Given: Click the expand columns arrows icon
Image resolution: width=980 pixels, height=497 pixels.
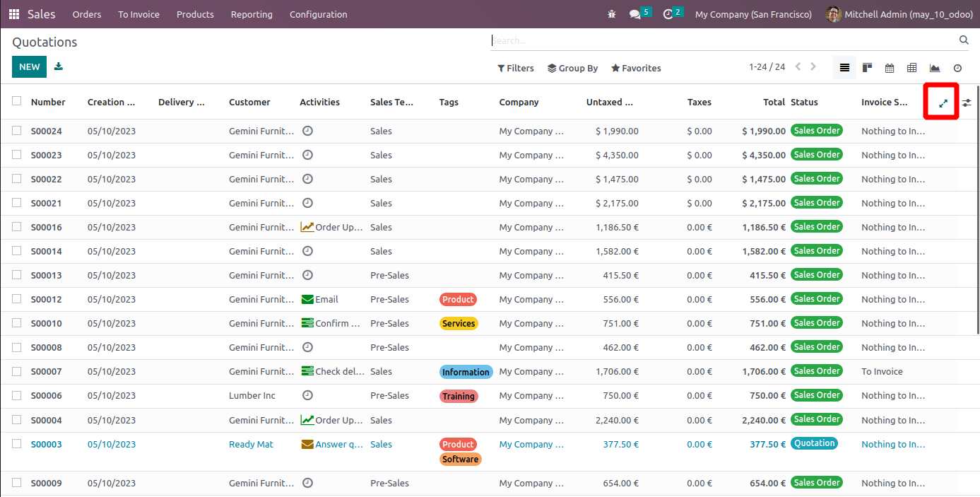Looking at the screenshot, I should [x=943, y=103].
